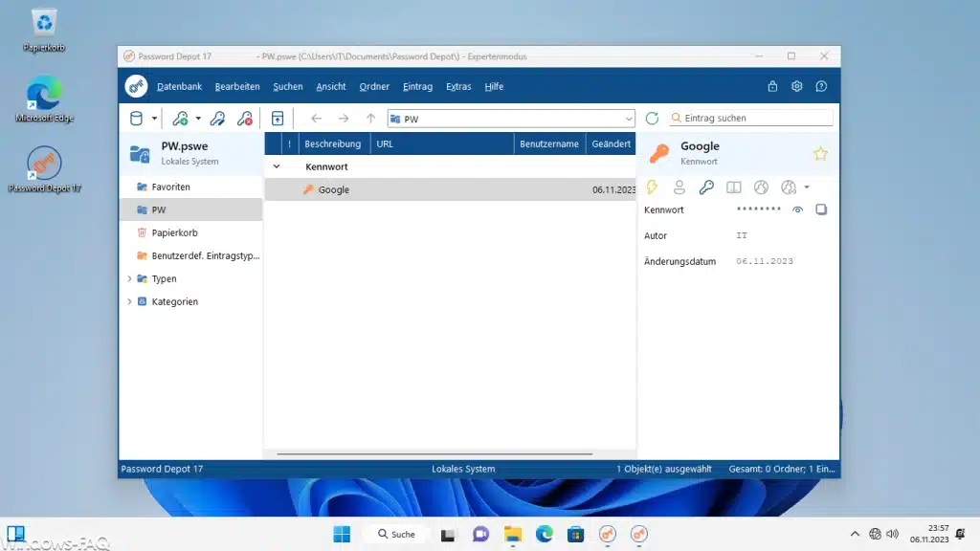This screenshot has width=980, height=551.
Task: Open the Ansicht menu
Action: click(330, 86)
